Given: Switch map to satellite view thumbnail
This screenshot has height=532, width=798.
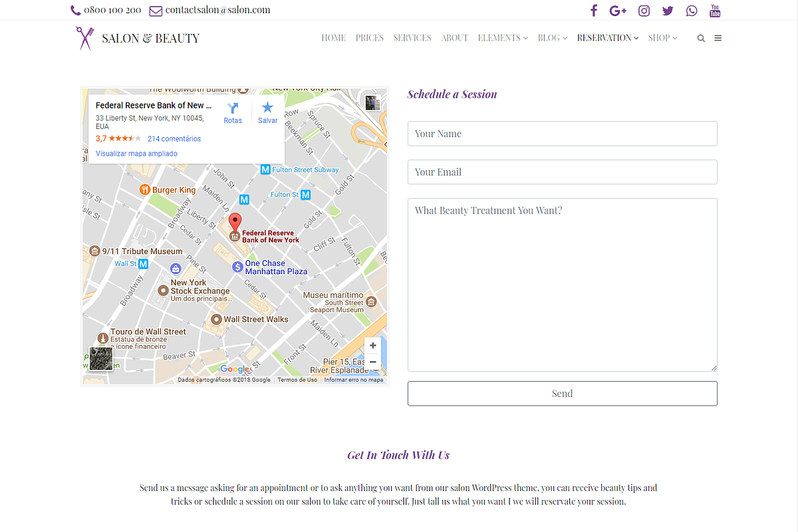Looking at the screenshot, I should tap(101, 359).
